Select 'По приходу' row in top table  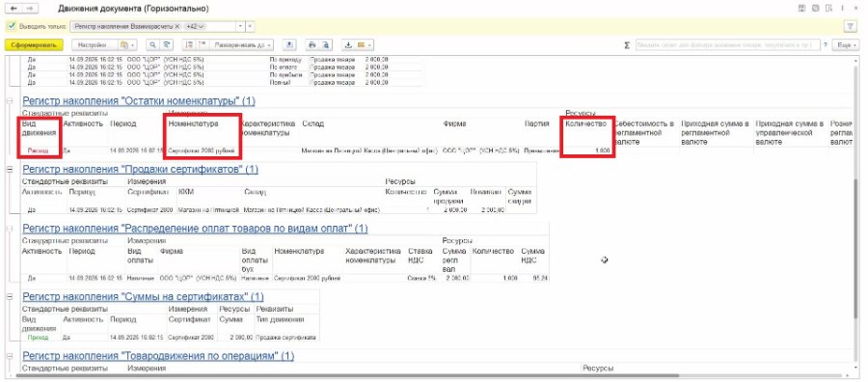click(x=286, y=59)
